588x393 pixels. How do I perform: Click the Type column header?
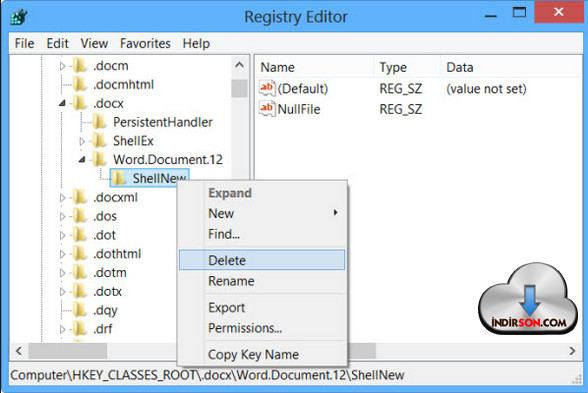(x=406, y=67)
